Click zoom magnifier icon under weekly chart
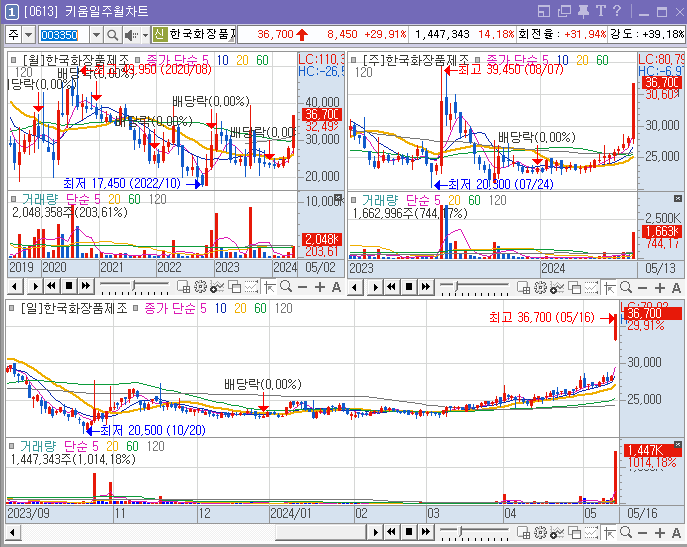 [626, 288]
